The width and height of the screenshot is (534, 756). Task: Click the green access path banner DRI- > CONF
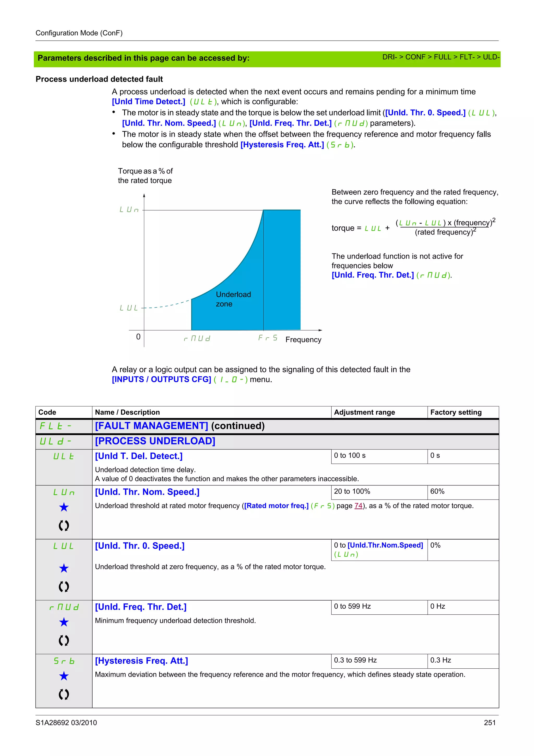(x=441, y=57)
